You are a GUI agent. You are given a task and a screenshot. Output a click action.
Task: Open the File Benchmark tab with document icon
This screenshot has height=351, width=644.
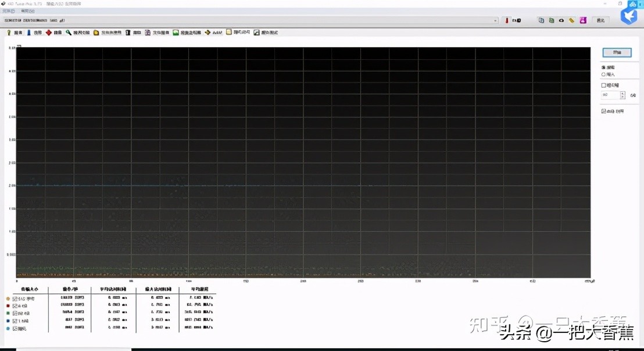157,33
